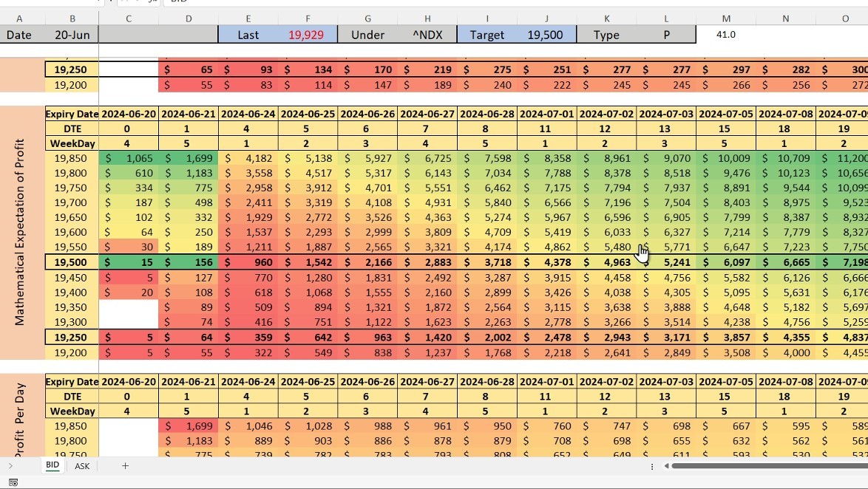Select the BID sheet tab
This screenshot has height=489, width=868.
(x=52, y=465)
